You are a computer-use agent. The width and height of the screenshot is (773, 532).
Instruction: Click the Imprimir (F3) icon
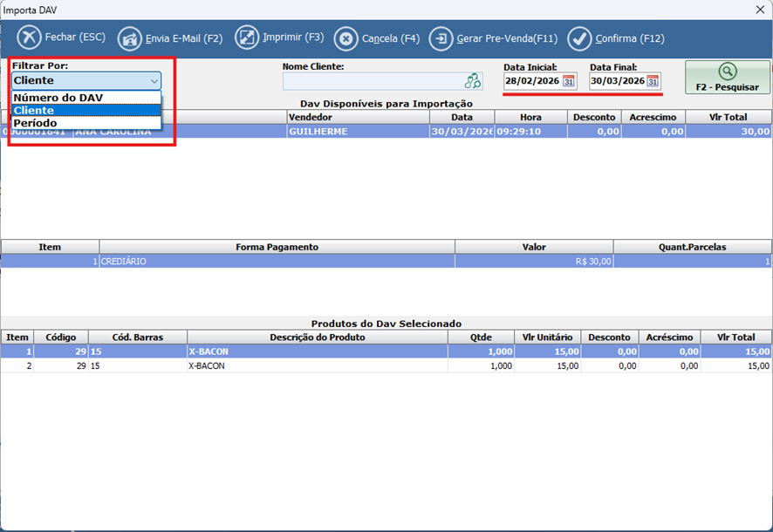247,38
